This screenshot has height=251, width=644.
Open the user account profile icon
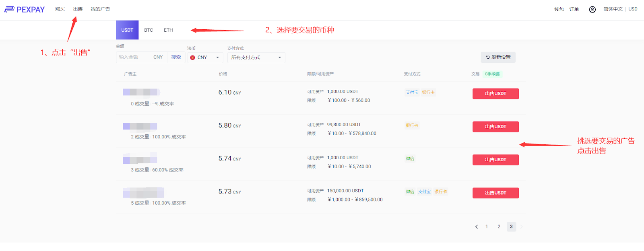592,9
